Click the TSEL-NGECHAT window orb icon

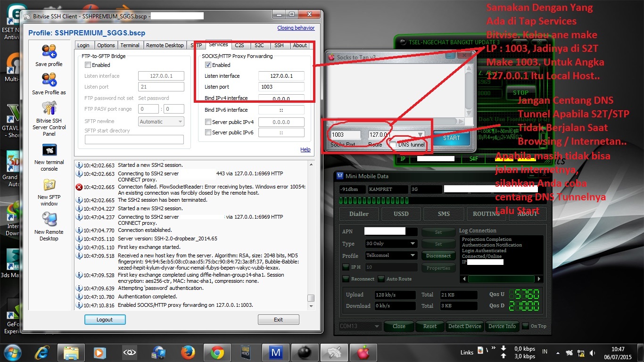[403, 41]
